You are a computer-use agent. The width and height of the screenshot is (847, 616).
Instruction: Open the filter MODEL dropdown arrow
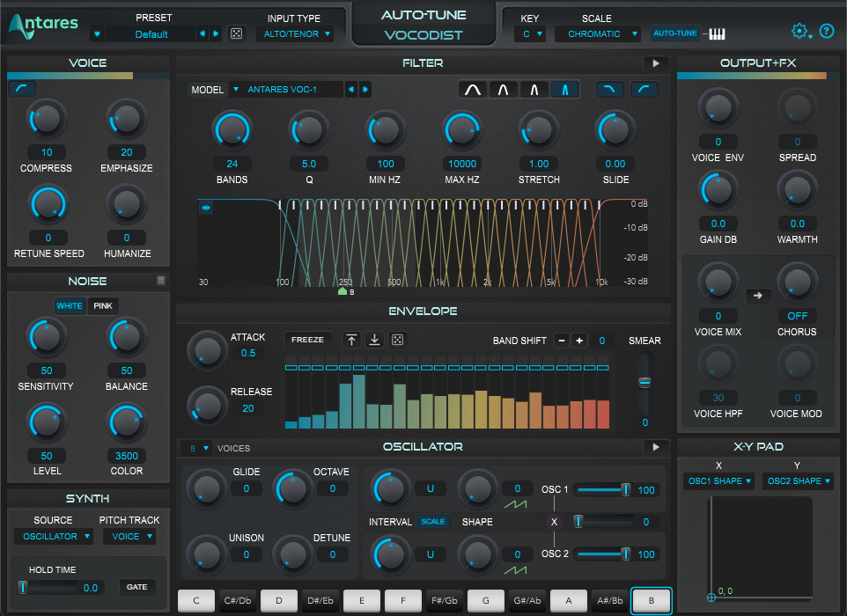click(x=235, y=89)
